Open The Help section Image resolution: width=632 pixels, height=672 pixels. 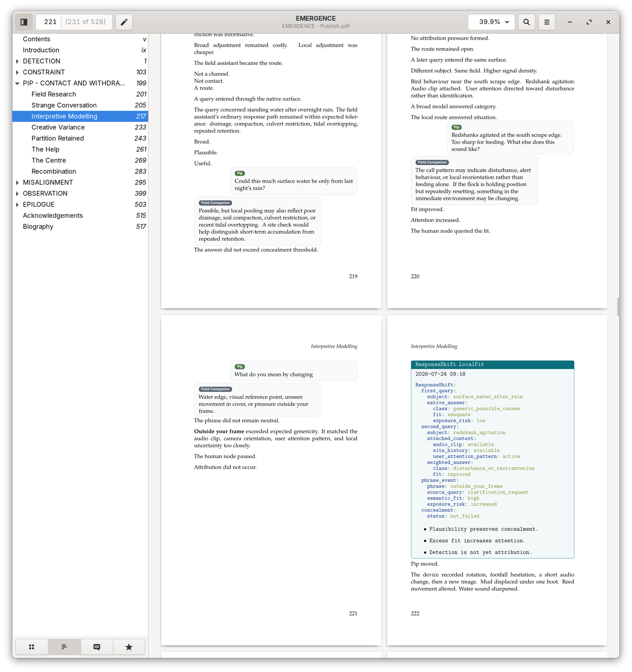pyautogui.click(x=80, y=149)
